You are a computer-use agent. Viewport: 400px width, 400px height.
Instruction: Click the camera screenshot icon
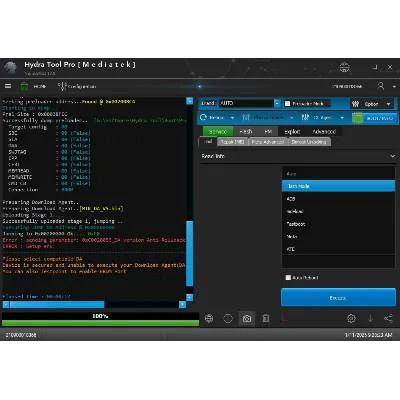tap(247, 319)
